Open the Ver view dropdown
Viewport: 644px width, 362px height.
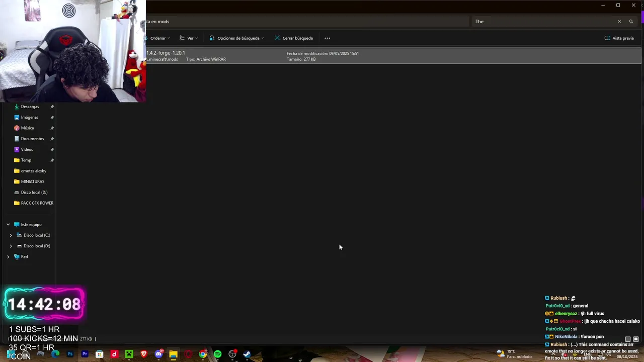pos(189,38)
